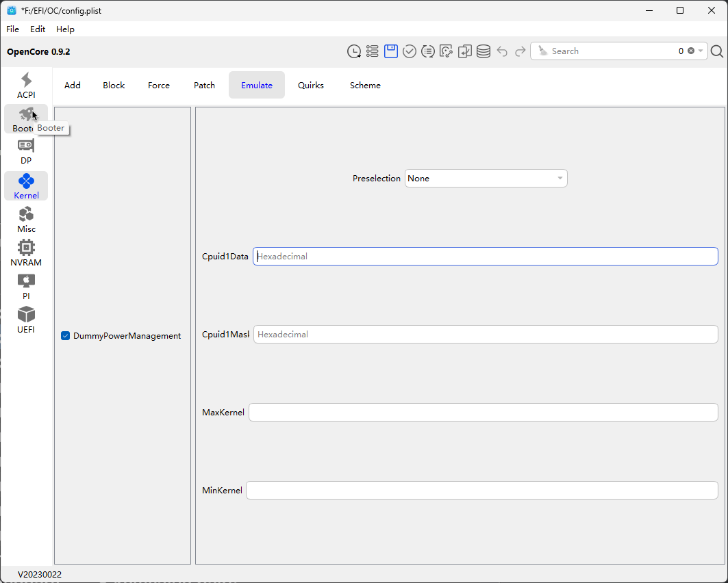Click the blue save floppy icon

point(391,51)
